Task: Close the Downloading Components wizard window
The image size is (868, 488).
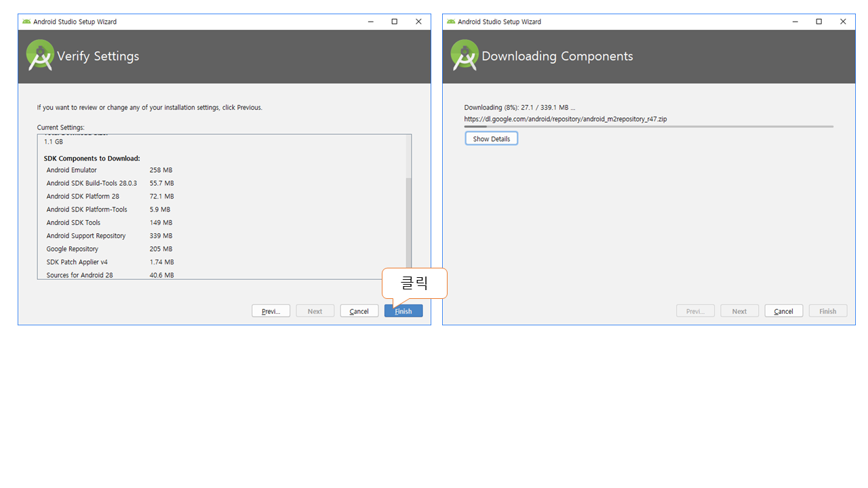Action: [843, 22]
